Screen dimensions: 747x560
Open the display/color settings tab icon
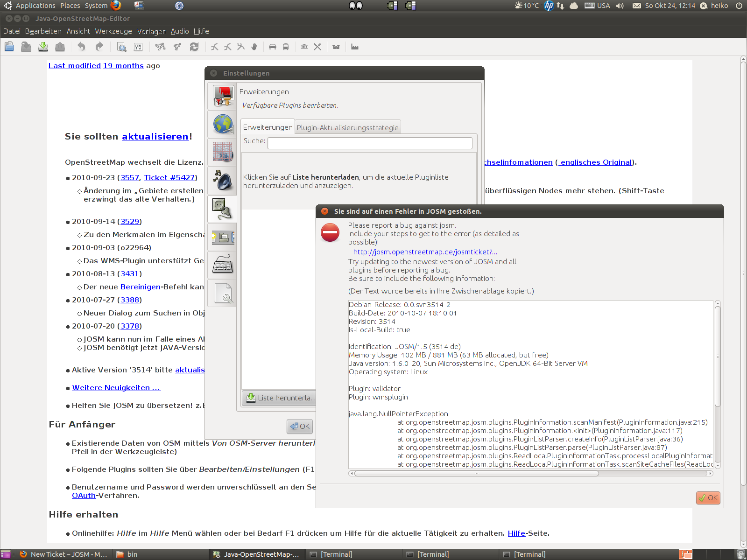223,96
